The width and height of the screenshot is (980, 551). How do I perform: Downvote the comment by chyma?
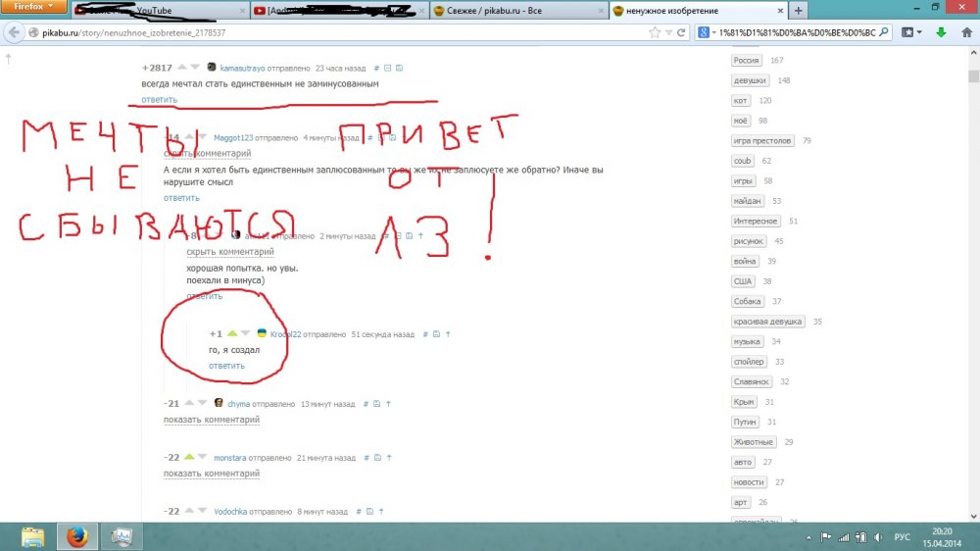coord(204,403)
